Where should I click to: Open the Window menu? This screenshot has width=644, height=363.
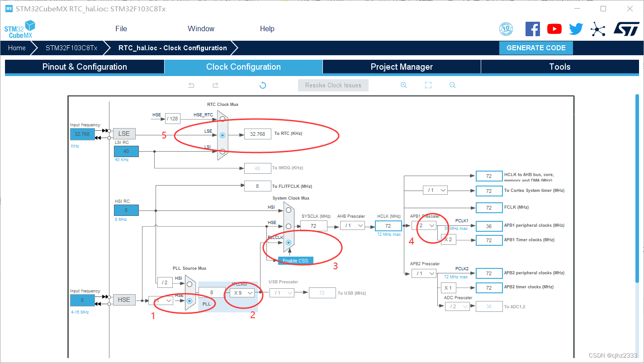(x=201, y=29)
